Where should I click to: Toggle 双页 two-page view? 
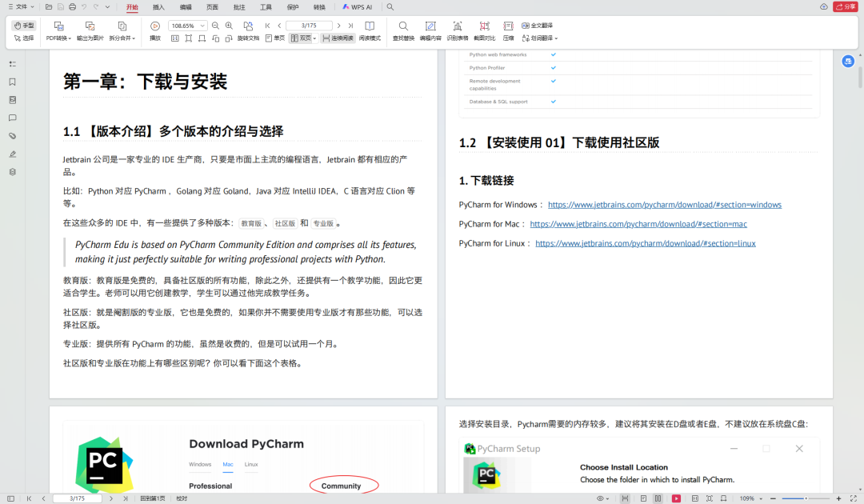click(x=301, y=38)
